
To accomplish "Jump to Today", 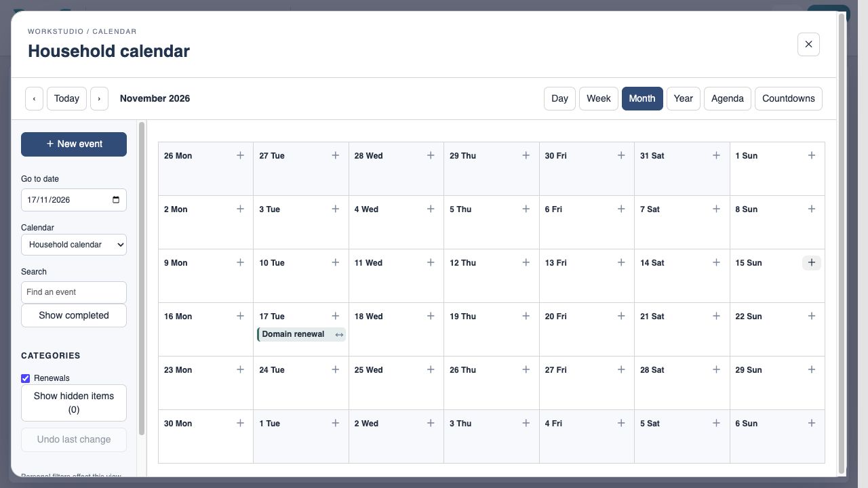I will click(x=66, y=98).
